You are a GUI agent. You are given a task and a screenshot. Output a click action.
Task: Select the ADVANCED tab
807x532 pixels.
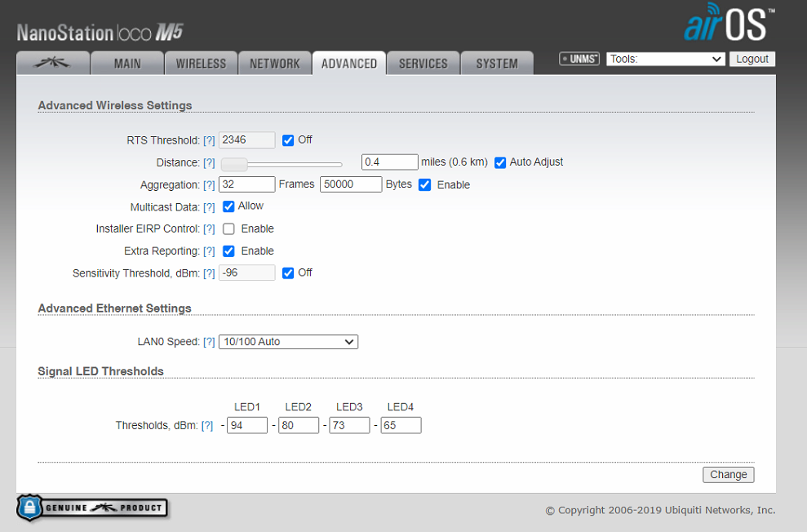coord(349,64)
